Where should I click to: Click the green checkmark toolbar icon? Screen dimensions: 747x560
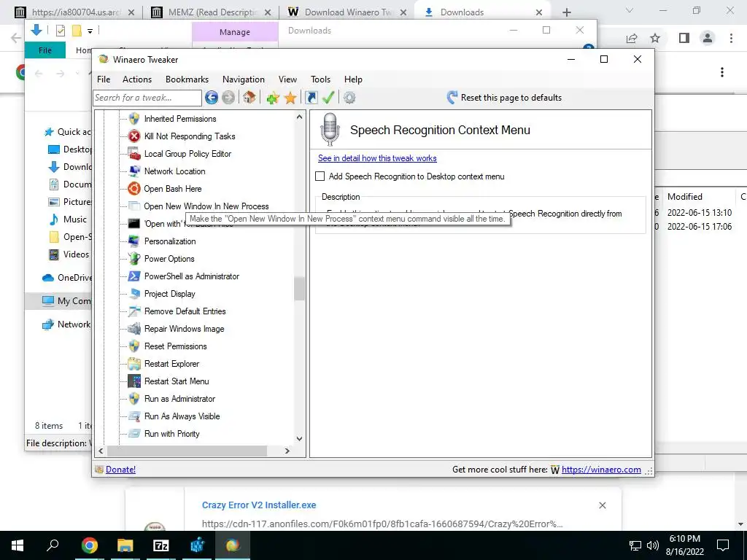(x=328, y=98)
